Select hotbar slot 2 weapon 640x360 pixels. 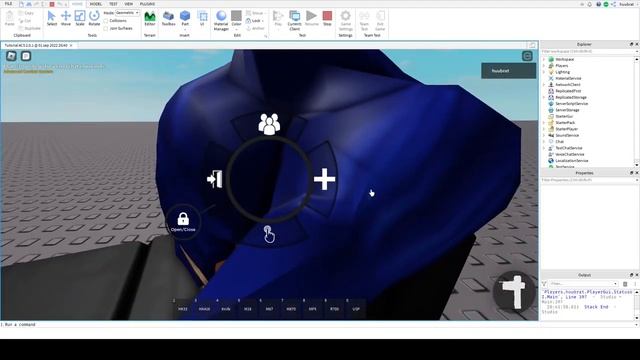(182, 309)
